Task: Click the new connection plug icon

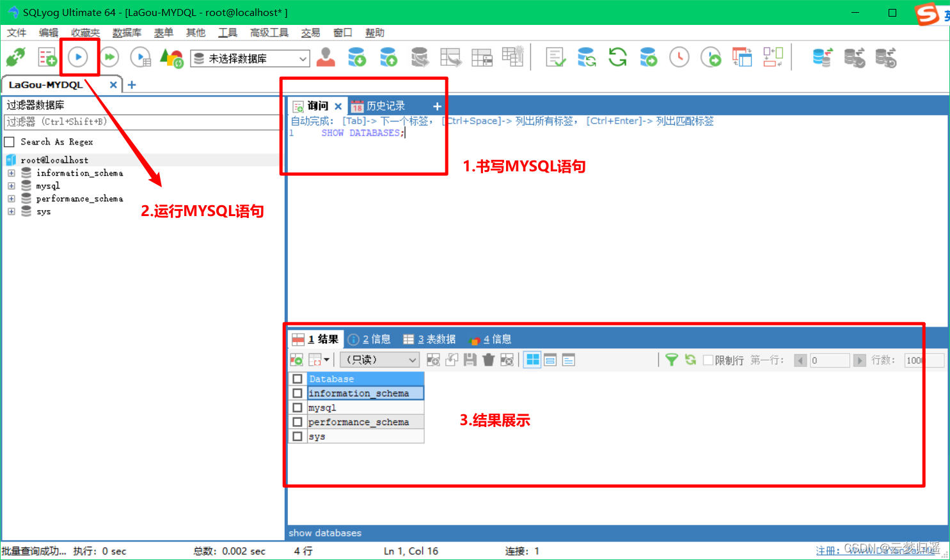Action: point(15,58)
